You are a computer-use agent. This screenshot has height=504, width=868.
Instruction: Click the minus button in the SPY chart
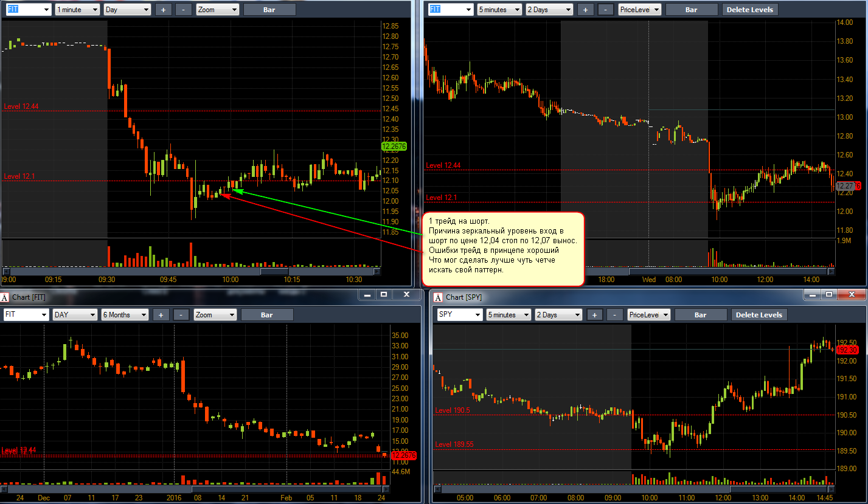click(615, 315)
